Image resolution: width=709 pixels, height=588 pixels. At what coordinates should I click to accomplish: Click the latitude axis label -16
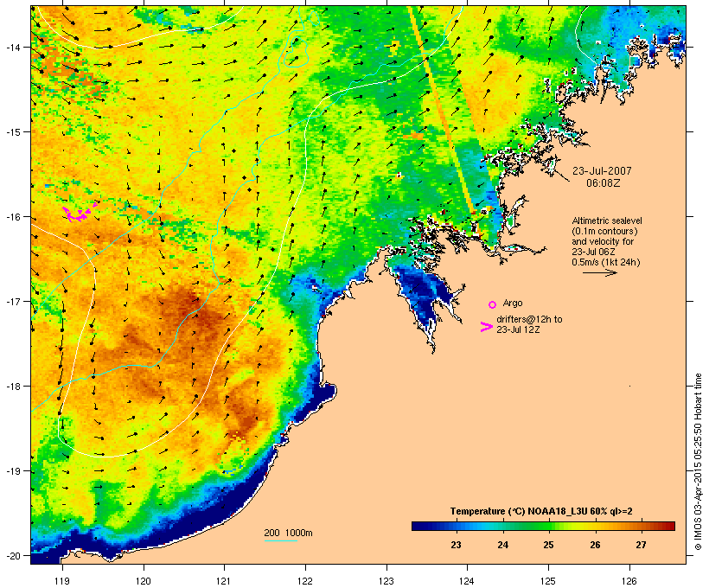click(13, 217)
